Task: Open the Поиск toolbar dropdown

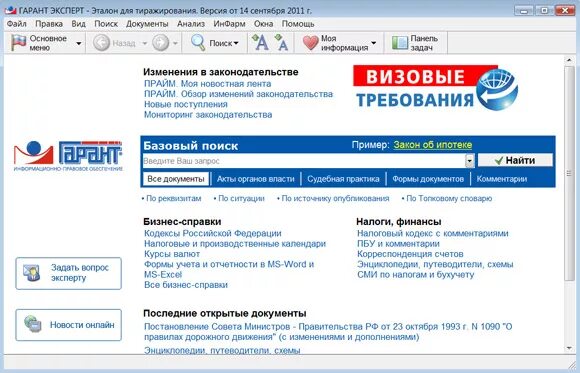Action: [236, 43]
